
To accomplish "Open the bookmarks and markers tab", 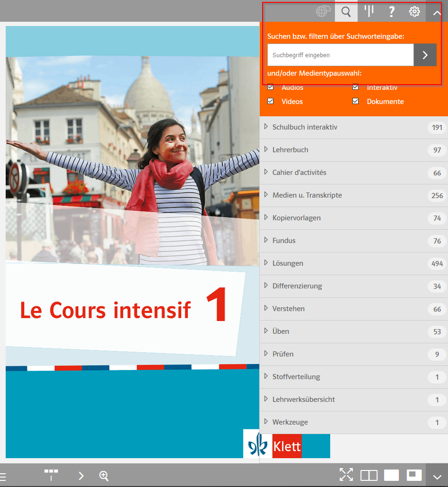I will [x=369, y=11].
